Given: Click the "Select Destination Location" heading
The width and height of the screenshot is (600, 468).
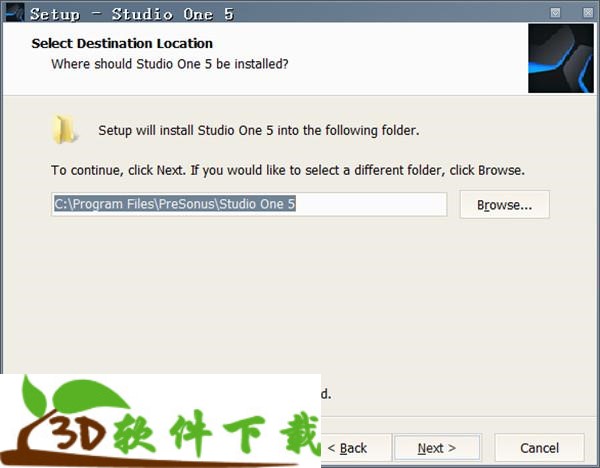Looking at the screenshot, I should (x=122, y=44).
